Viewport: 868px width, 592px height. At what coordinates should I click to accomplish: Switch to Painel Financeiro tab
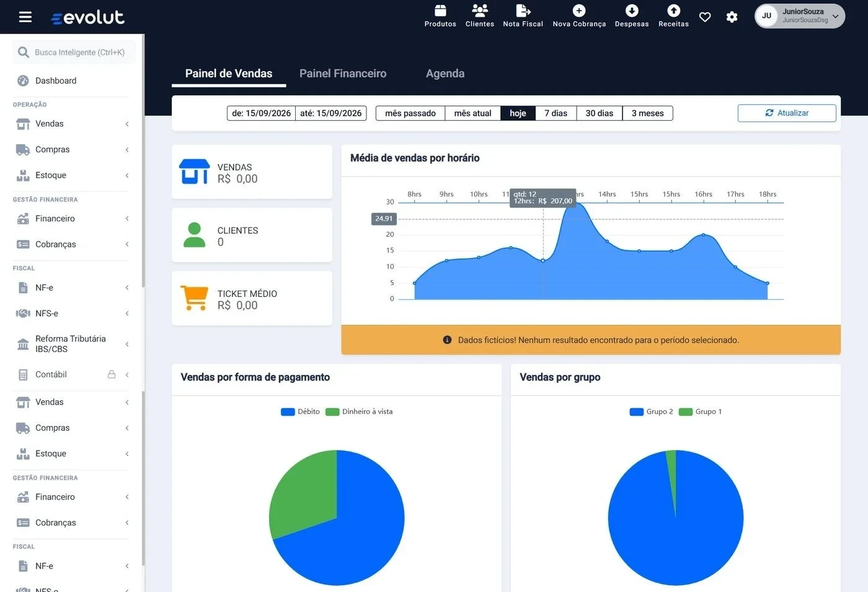343,73
